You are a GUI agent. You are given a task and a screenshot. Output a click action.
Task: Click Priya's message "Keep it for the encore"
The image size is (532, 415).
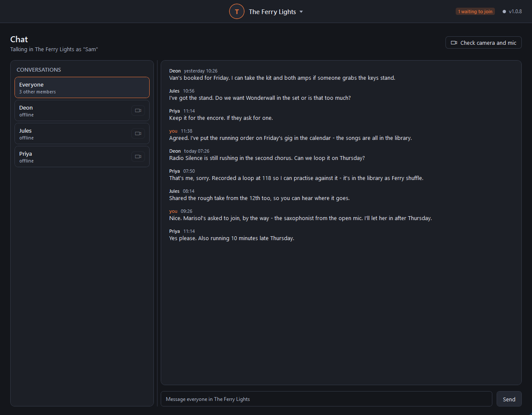[x=221, y=118]
